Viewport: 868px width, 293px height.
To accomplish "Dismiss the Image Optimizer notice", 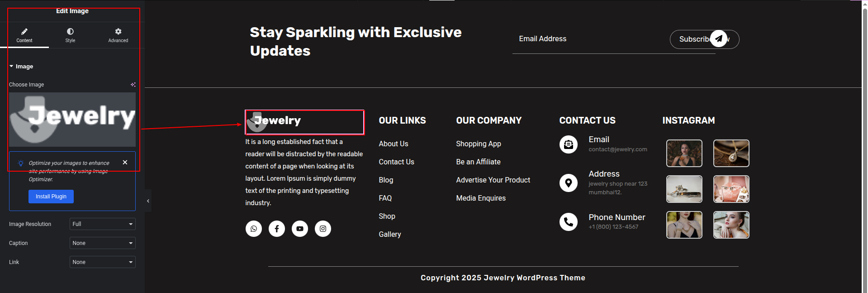I will [x=125, y=162].
